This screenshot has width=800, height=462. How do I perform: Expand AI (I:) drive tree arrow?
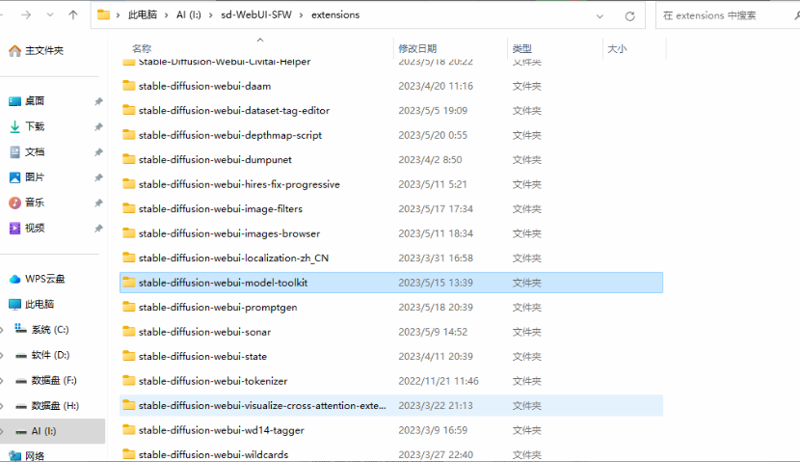(2, 431)
